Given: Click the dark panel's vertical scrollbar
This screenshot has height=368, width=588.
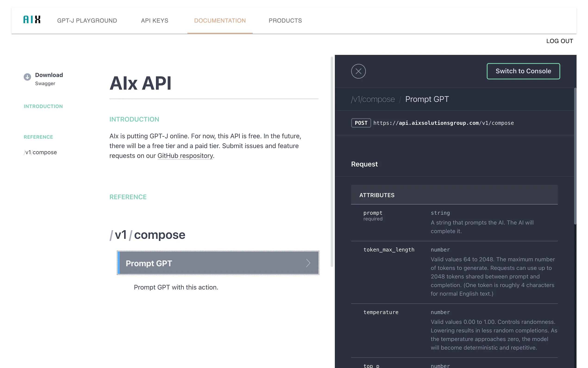Looking at the screenshot, I should click(x=575, y=156).
